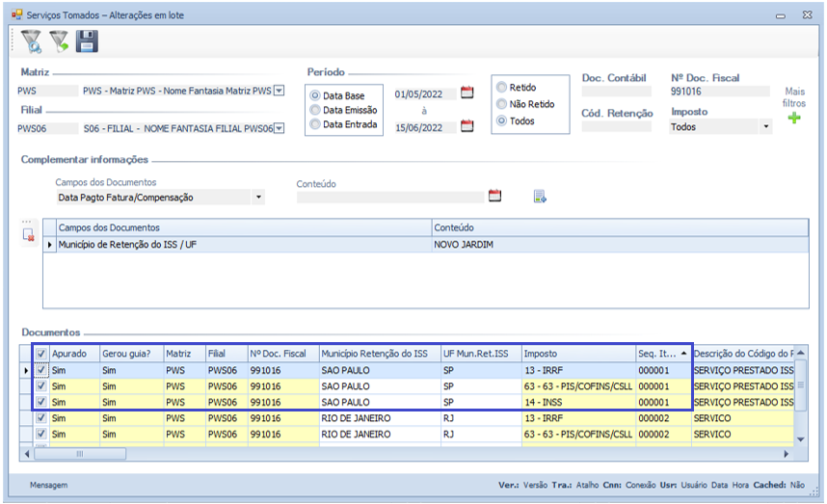Screen dimensions: 827x504
Task: Uncheck the SAO PAULO 14 - INSS row
Action: coord(40,402)
